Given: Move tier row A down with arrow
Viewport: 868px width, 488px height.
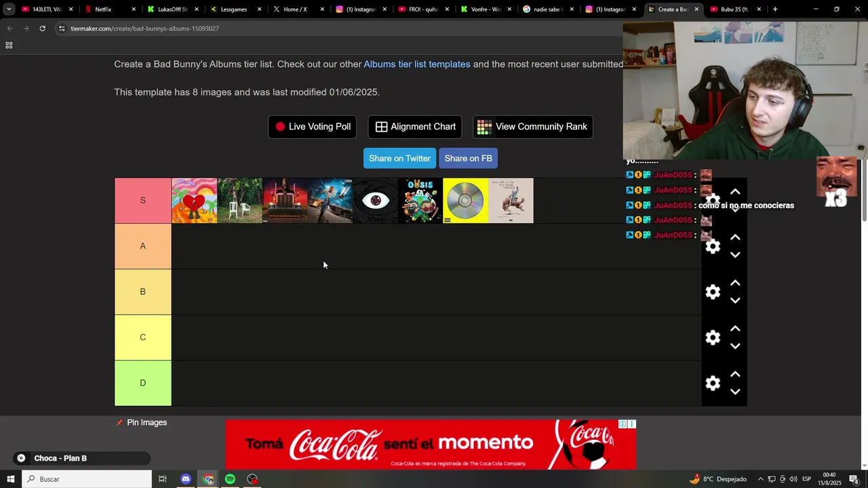Looking at the screenshot, I should pyautogui.click(x=735, y=255).
